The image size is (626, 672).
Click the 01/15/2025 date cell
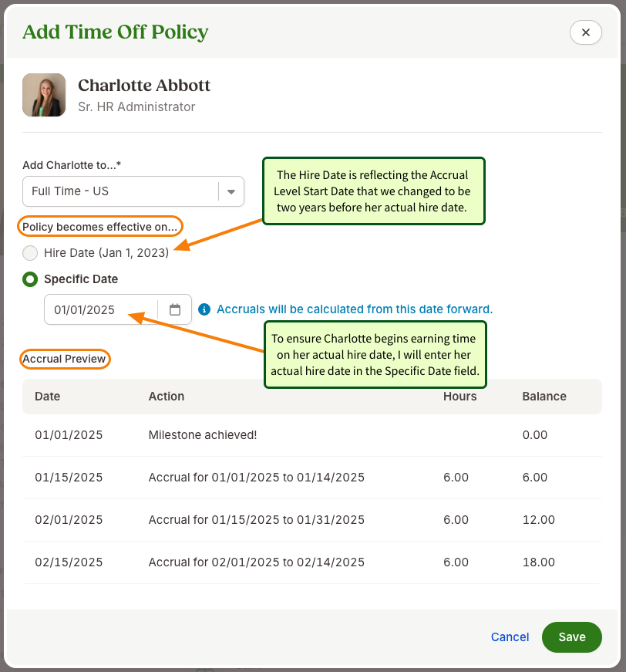(69, 478)
